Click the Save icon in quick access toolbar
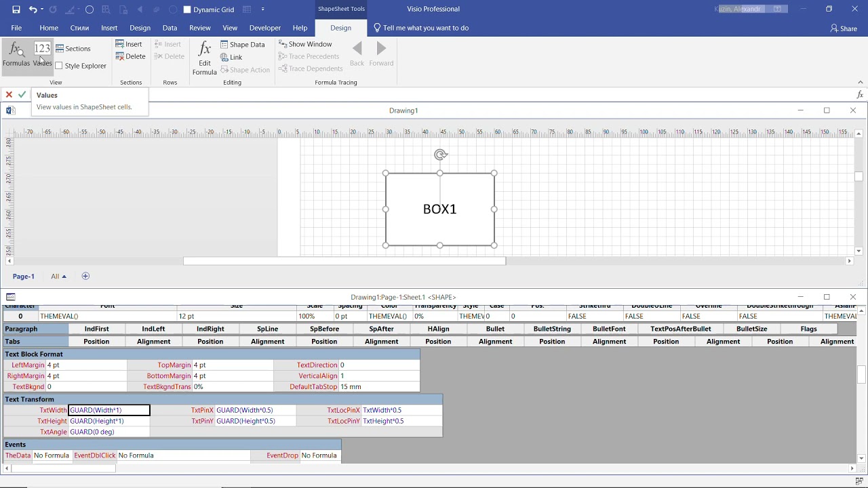 16,9
